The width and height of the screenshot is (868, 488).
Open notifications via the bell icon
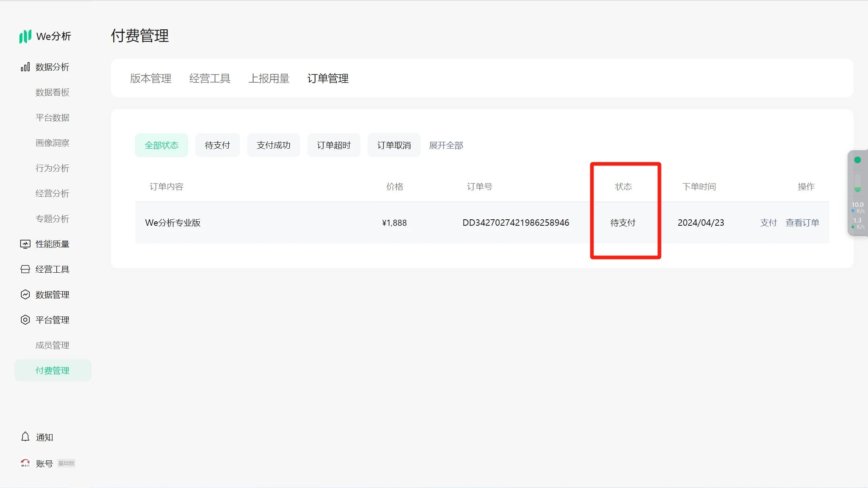click(x=25, y=437)
